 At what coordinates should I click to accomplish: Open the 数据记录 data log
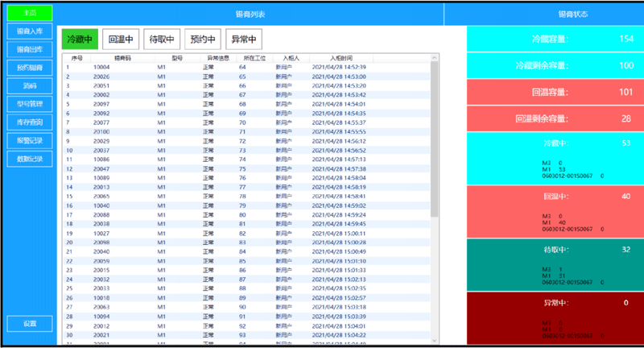[x=30, y=159]
